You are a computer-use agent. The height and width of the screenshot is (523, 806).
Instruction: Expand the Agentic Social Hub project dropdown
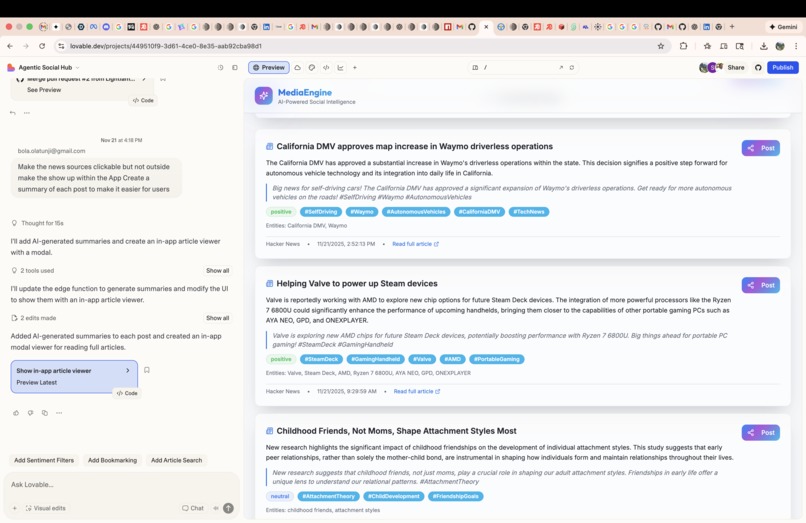tap(78, 67)
